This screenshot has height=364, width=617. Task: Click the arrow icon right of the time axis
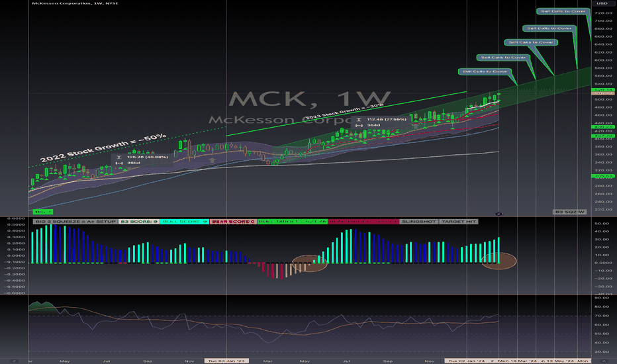604,361
